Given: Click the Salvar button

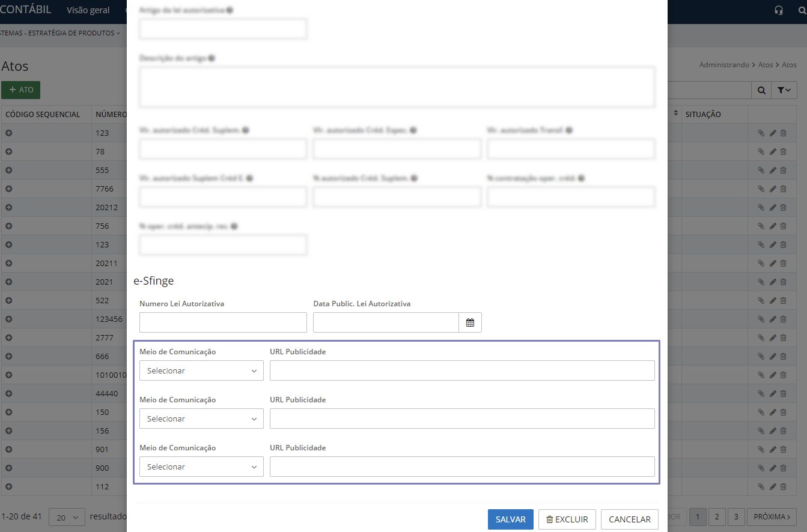Looking at the screenshot, I should [x=511, y=519].
